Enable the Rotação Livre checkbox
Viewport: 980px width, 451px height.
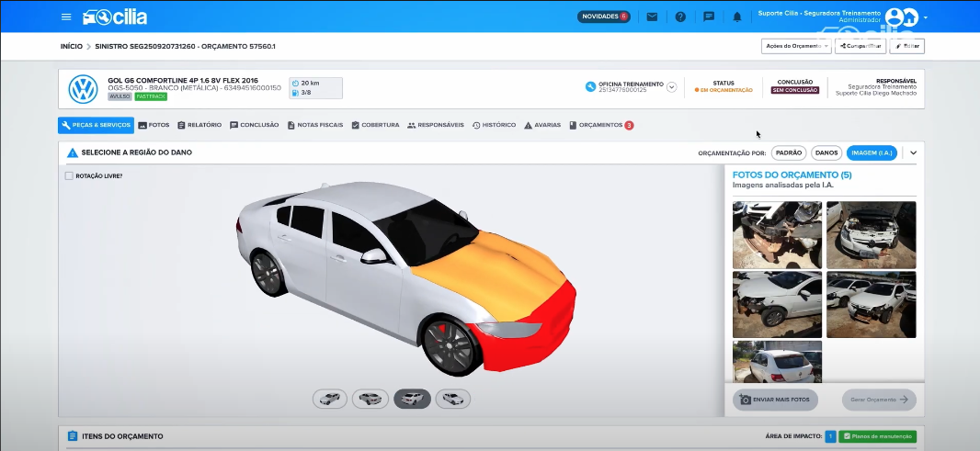click(69, 175)
